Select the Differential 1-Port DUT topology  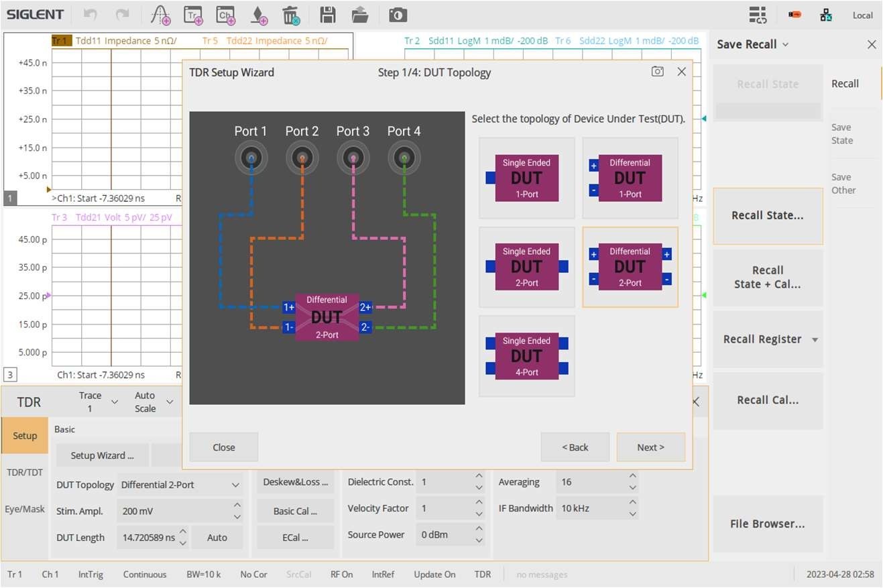click(630, 178)
